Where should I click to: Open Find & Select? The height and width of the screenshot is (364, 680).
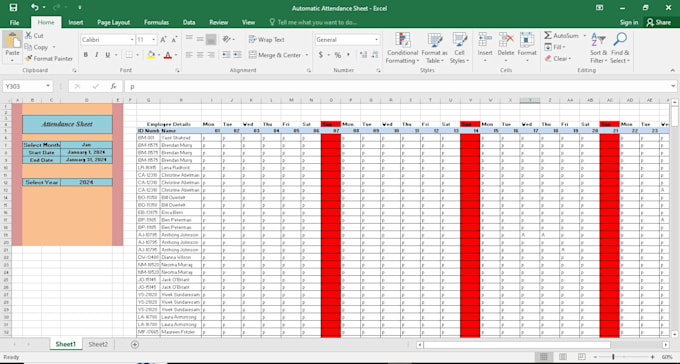coord(620,48)
